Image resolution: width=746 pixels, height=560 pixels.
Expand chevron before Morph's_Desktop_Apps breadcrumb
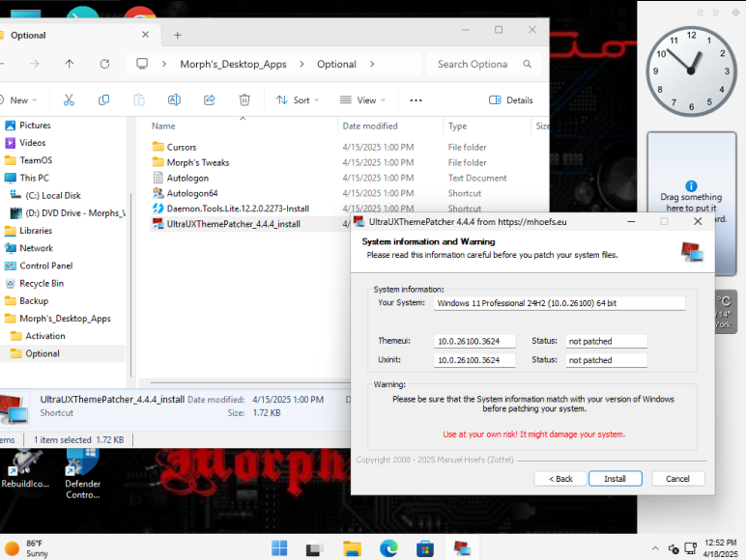164,64
